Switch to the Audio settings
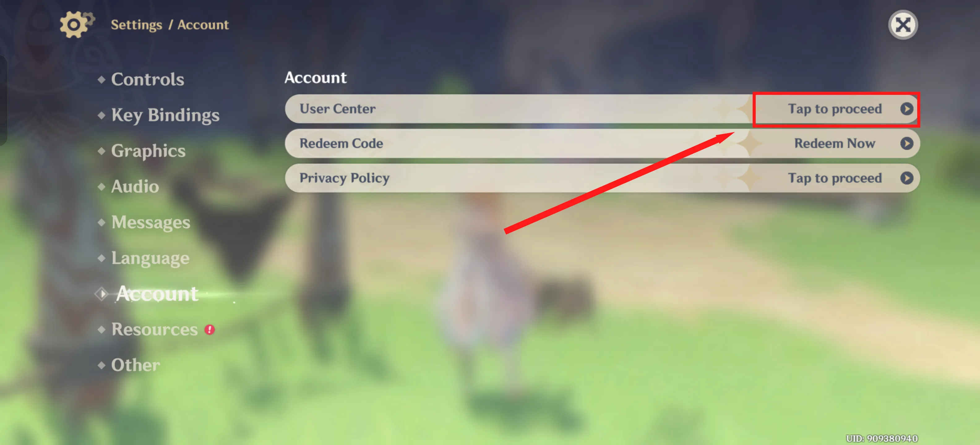 (x=135, y=187)
